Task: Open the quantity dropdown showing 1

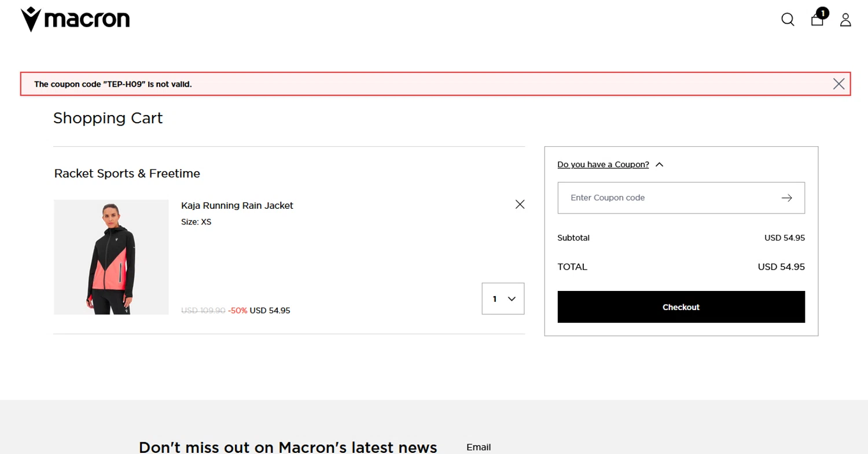Action: point(503,298)
